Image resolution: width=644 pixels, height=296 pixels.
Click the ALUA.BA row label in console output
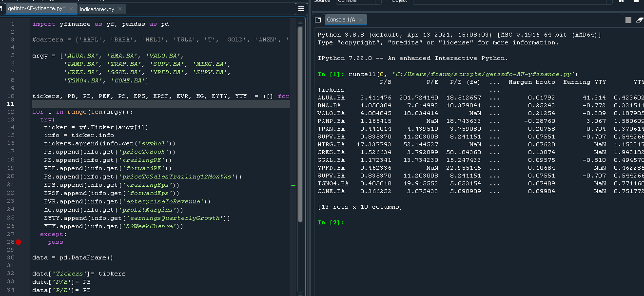pos(331,98)
